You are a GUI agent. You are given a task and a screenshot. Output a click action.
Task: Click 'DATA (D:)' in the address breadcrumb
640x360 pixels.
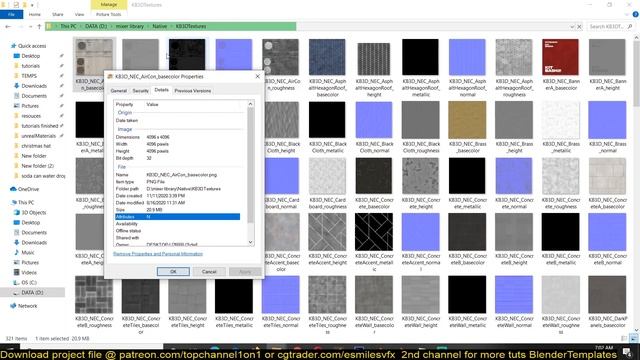[x=96, y=26]
